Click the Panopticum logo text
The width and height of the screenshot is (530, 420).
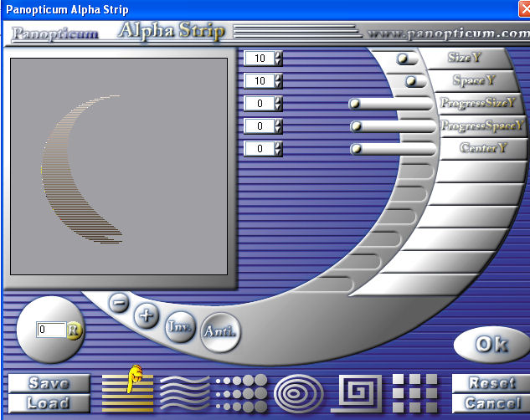(x=55, y=33)
